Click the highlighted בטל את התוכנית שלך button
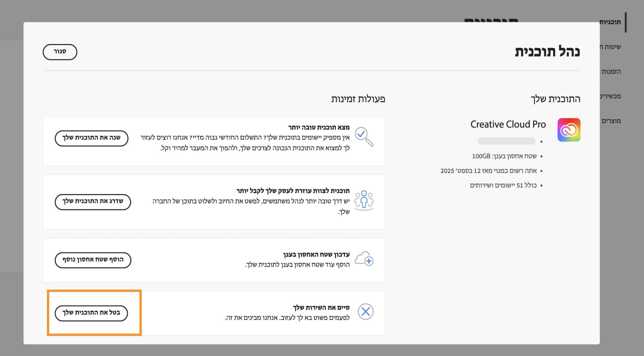 pos(91,313)
